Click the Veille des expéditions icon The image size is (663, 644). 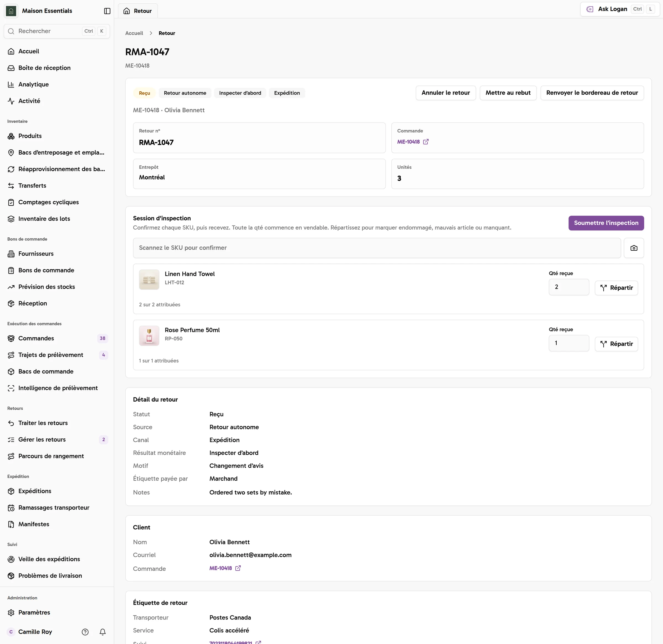pyautogui.click(x=11, y=559)
